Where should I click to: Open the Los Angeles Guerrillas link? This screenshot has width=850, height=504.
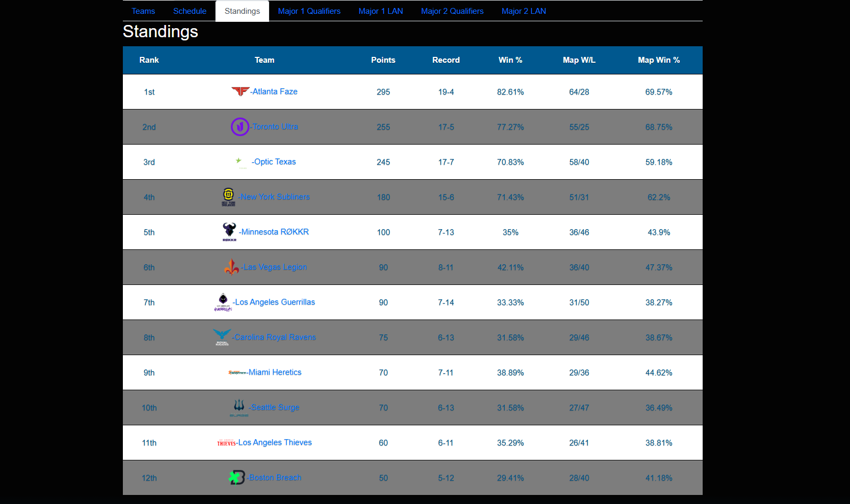pyautogui.click(x=274, y=302)
